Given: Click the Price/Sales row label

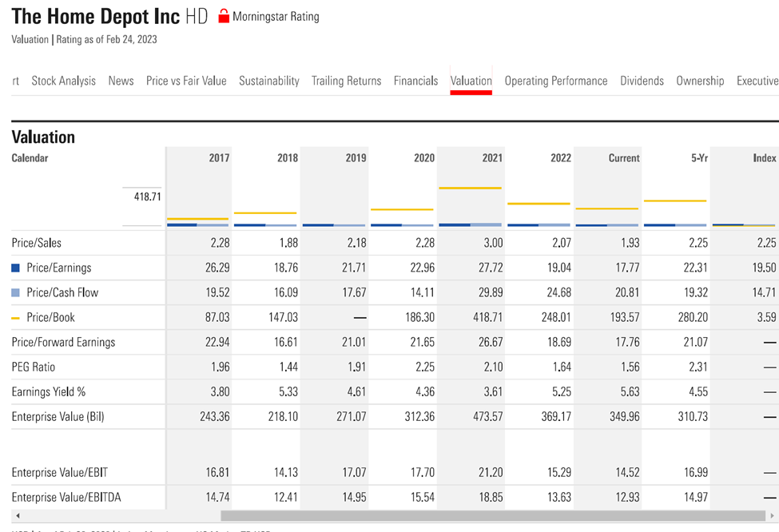Looking at the screenshot, I should (x=36, y=243).
